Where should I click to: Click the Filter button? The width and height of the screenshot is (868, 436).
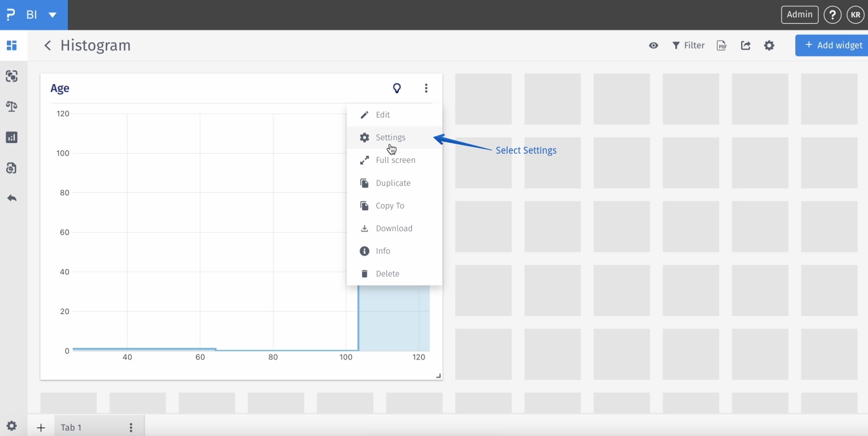pos(688,45)
